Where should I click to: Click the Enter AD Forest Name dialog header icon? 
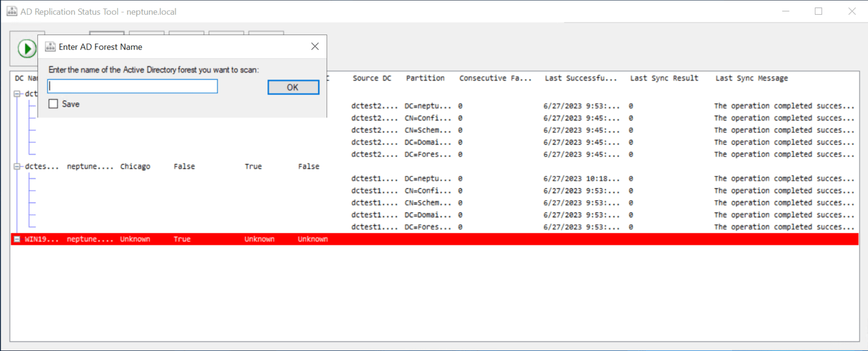pyautogui.click(x=50, y=46)
